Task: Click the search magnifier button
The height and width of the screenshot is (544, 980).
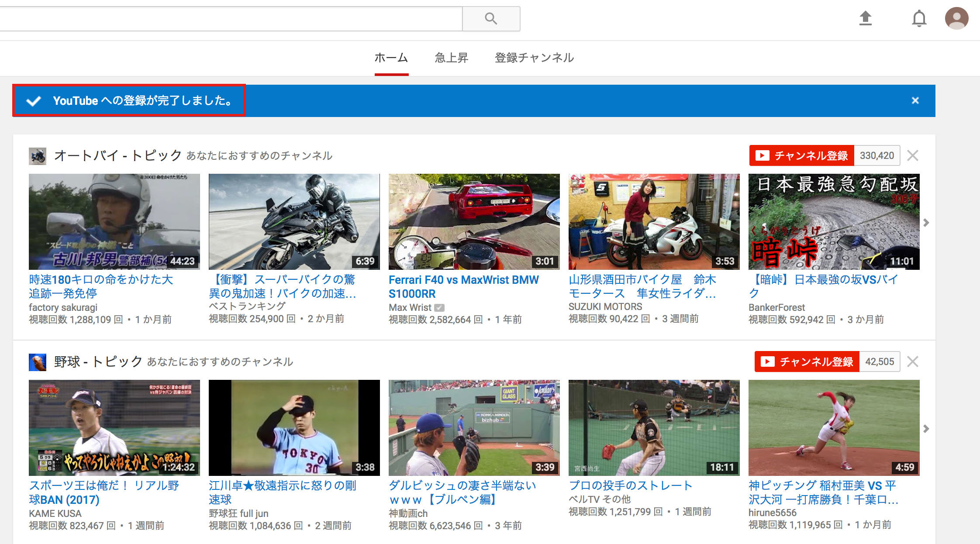Action: pyautogui.click(x=491, y=18)
